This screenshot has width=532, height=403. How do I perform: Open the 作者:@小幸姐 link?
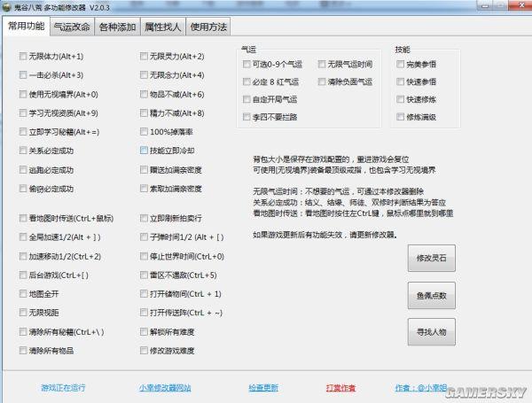click(x=420, y=388)
